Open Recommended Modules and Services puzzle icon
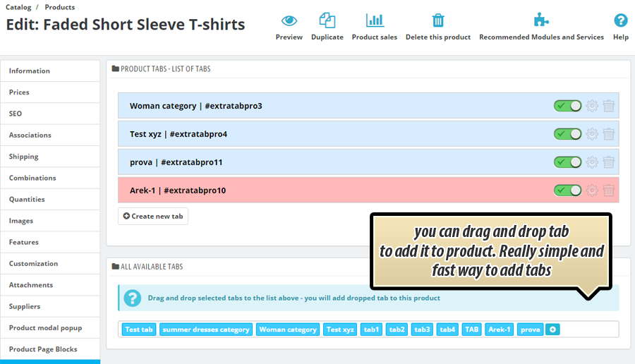635x364 pixels. tap(541, 20)
